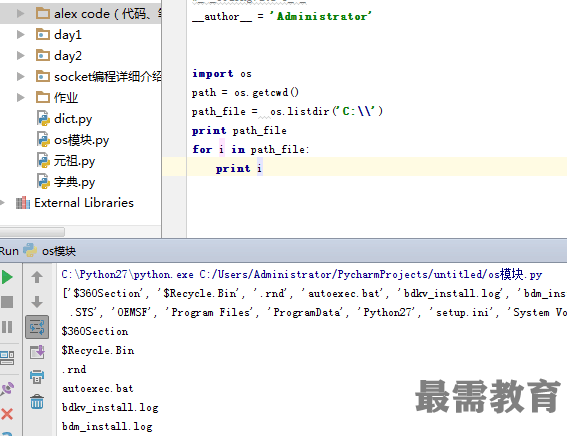Click the scroll to end icon in the Run panel
The width and height of the screenshot is (567, 436).
coord(37,352)
